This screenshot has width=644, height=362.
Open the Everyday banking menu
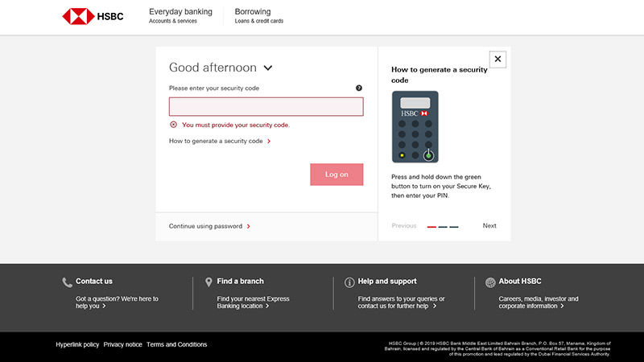click(x=180, y=15)
